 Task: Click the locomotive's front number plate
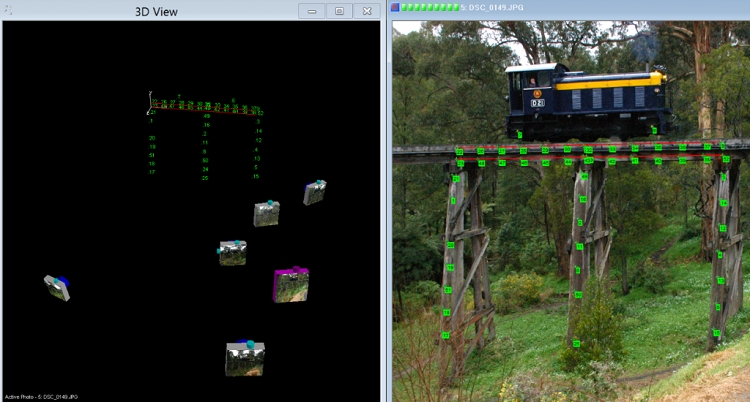pyautogui.click(x=537, y=103)
